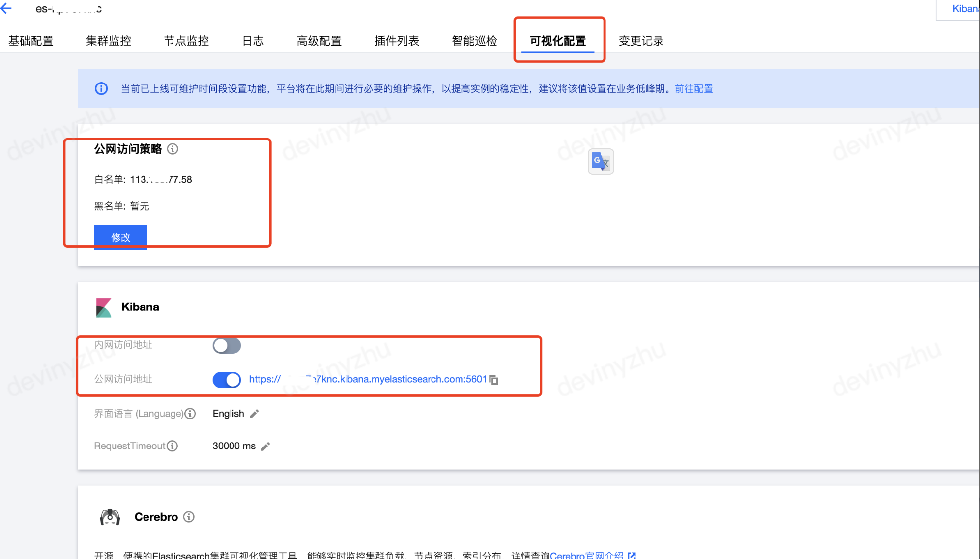Open the 高级配置 tab
Viewport: 980px width, 559px height.
point(319,41)
